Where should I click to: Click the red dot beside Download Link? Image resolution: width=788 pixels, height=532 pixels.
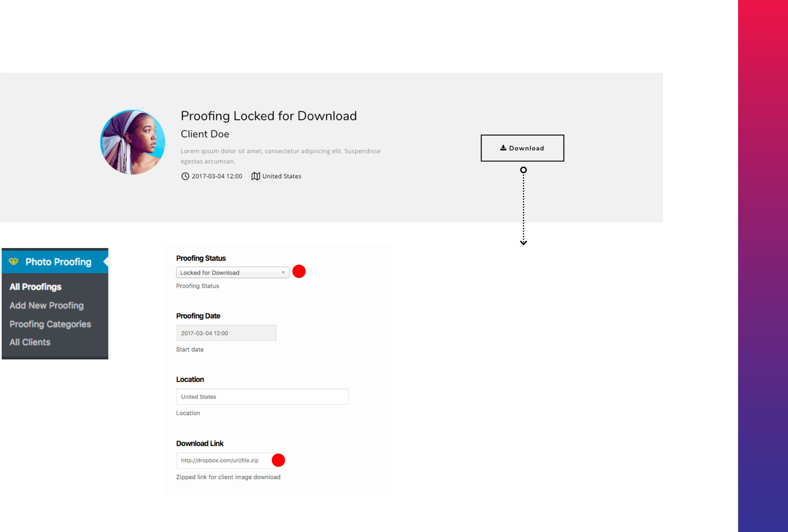coord(278,460)
